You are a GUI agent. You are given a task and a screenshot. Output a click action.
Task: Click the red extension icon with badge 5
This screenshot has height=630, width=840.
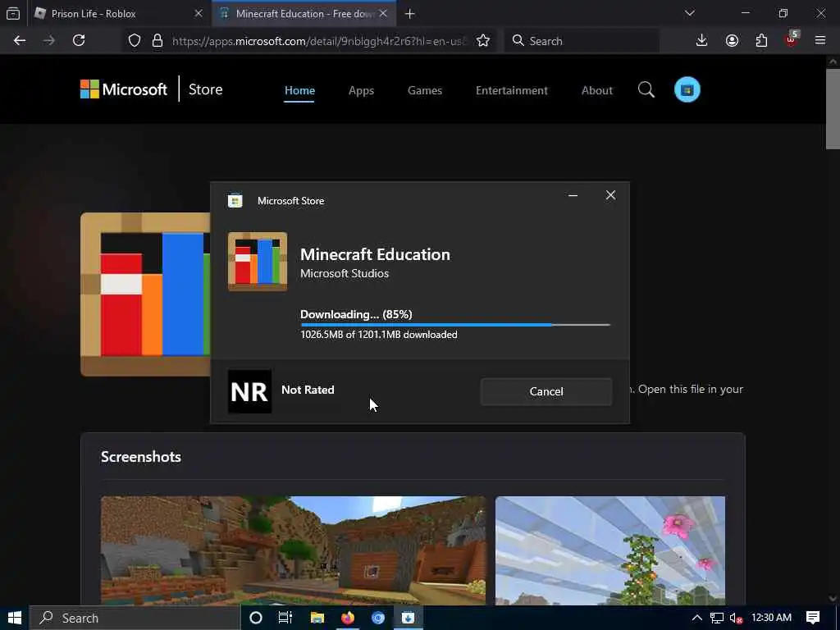pos(792,39)
